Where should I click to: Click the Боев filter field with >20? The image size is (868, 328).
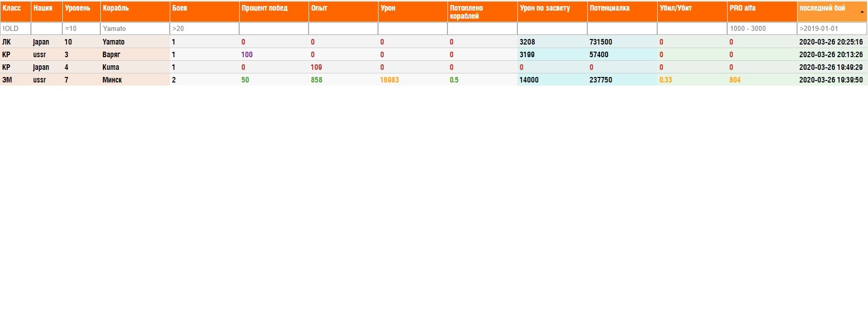204,29
